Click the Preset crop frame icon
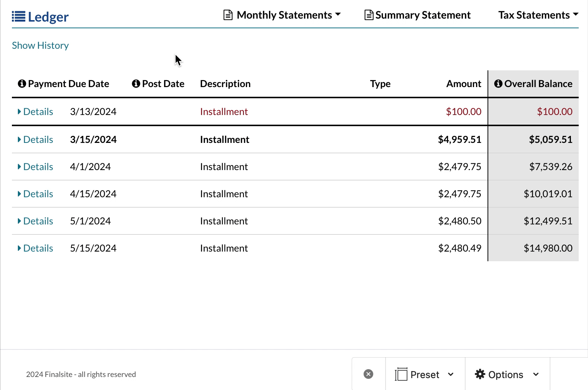Image resolution: width=588 pixels, height=390 pixels. point(401,374)
